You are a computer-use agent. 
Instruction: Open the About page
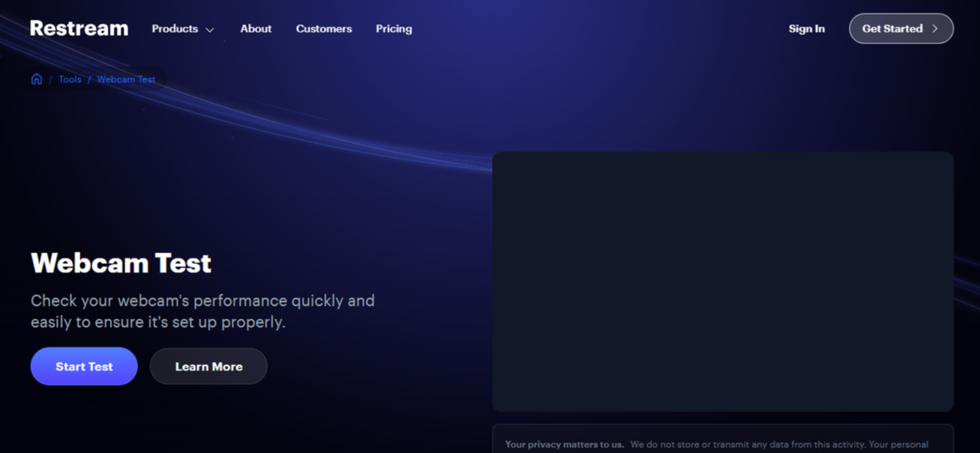pos(256,29)
